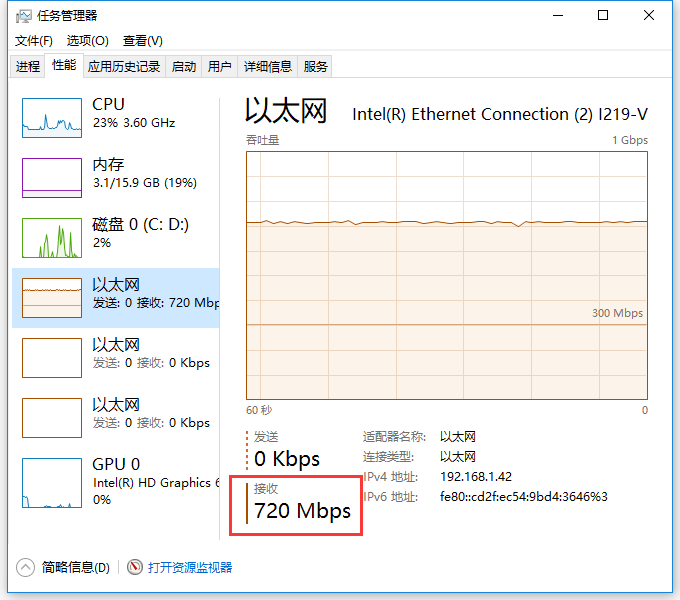680x600 pixels.
Task: Switch to the 服务 tab
Action: coord(315,66)
